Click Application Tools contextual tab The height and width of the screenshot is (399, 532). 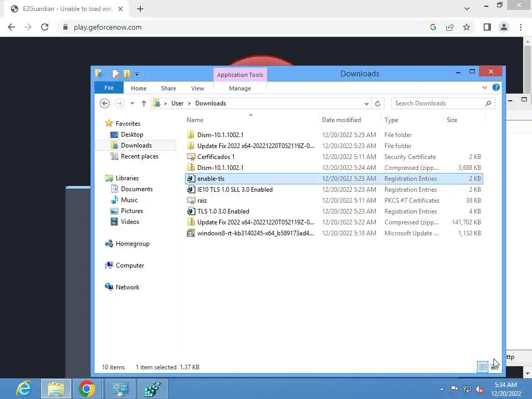pos(240,75)
